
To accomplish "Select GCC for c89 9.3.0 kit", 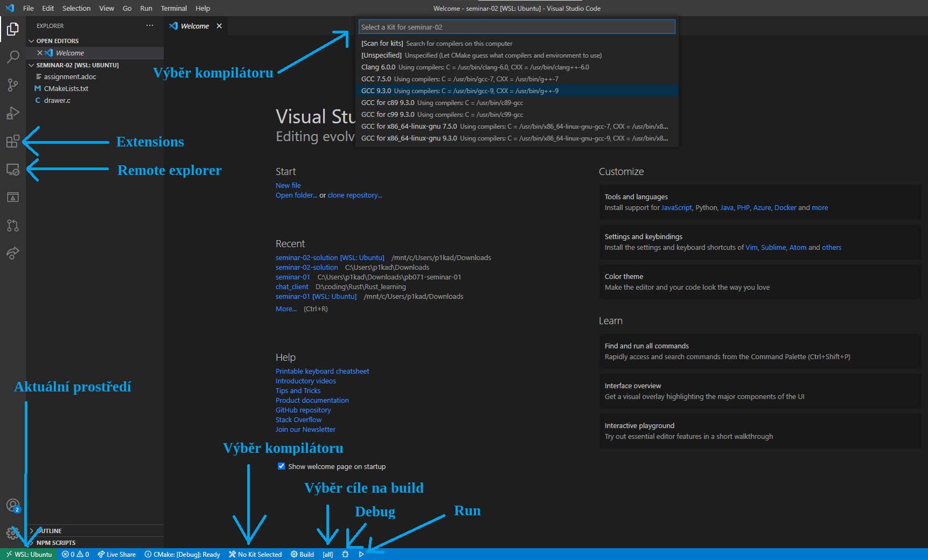I will 517,103.
